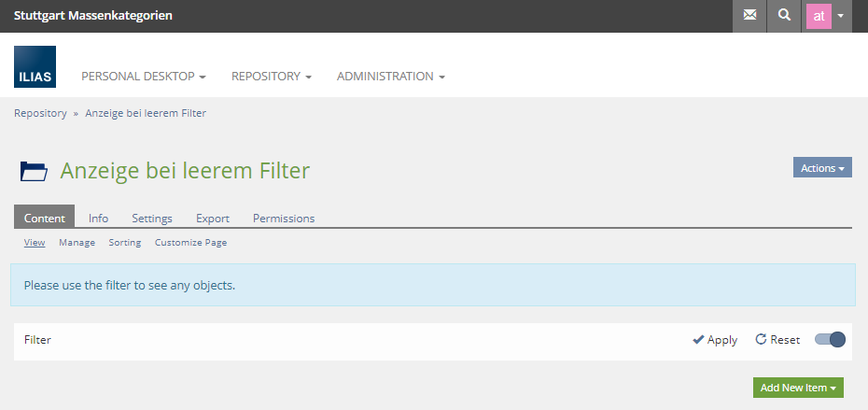Open the Customize Page link

coord(190,243)
